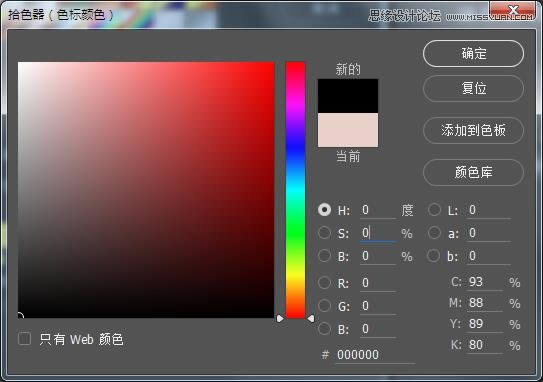This screenshot has height=382, width=543.
Task: Open the 颜色库 color libraries
Action: click(473, 172)
